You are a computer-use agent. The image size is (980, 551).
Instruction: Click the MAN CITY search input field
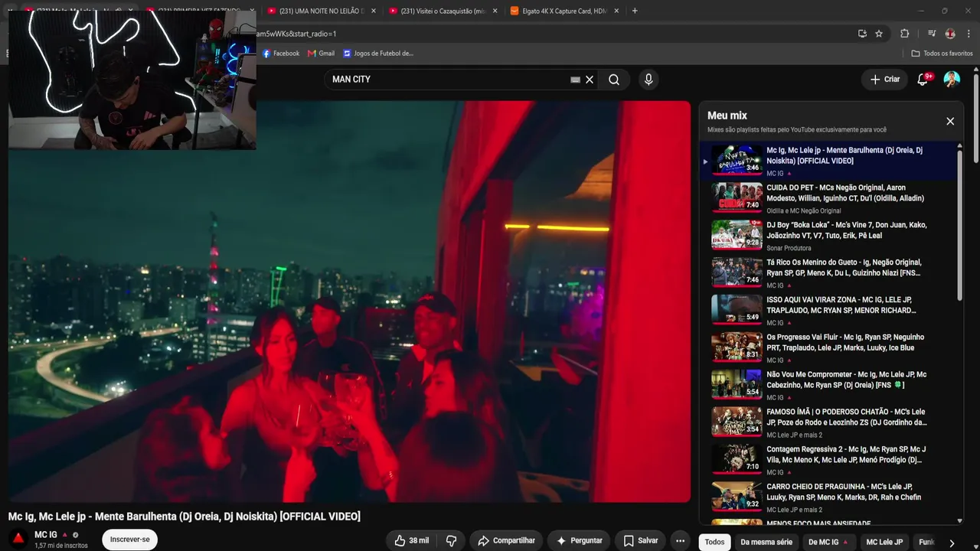tap(449, 80)
